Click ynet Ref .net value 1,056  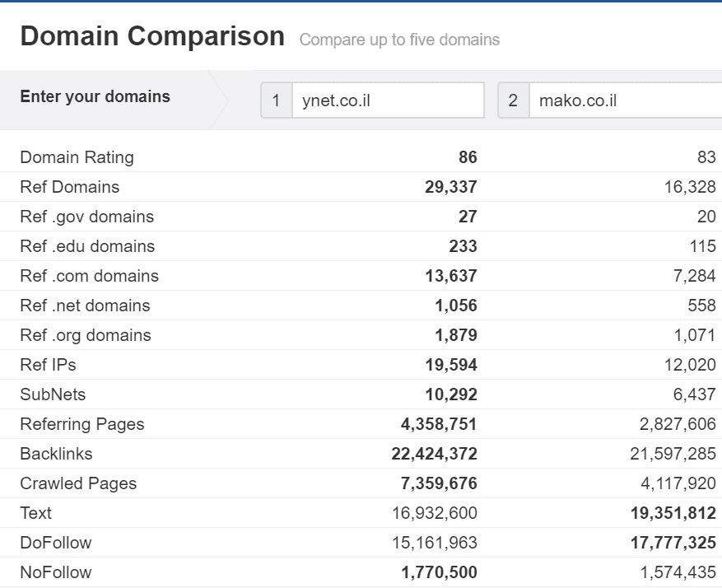click(x=456, y=306)
